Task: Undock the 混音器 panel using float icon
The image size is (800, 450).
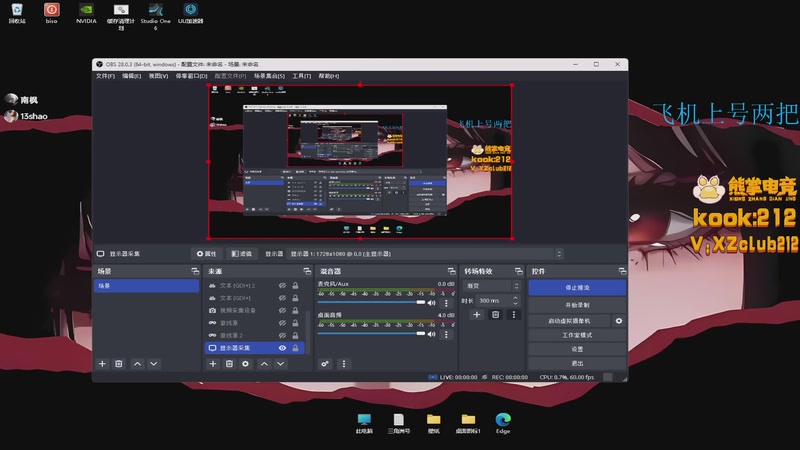Action: pyautogui.click(x=451, y=271)
